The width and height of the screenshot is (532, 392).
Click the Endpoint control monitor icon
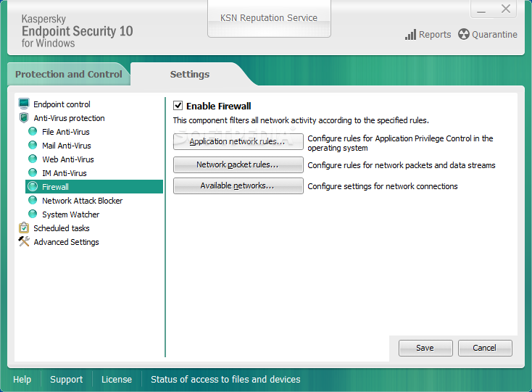point(24,104)
